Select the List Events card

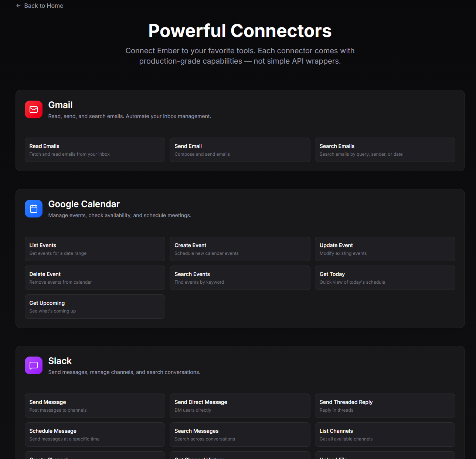point(95,249)
